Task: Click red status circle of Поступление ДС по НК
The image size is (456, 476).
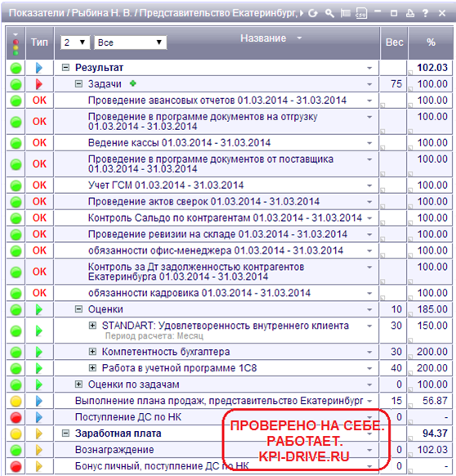Action: tap(16, 418)
